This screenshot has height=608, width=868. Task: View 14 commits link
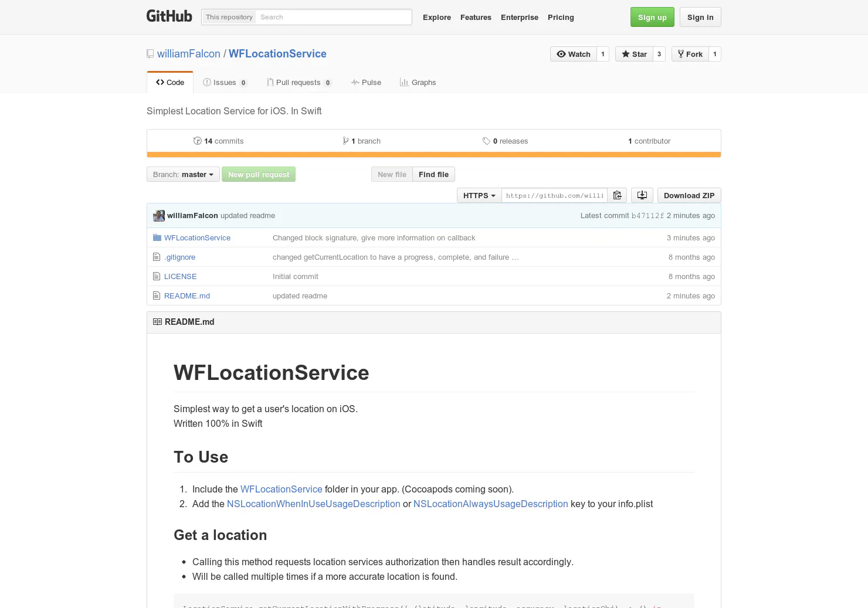218,141
